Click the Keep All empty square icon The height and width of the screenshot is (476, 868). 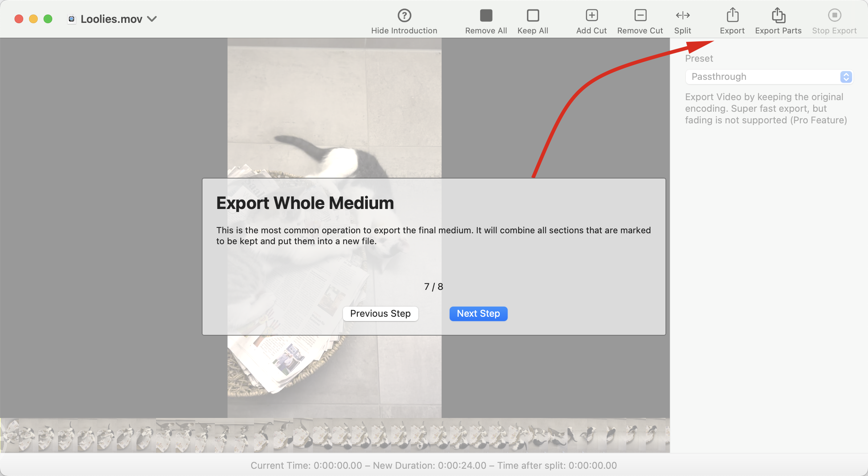(x=533, y=16)
